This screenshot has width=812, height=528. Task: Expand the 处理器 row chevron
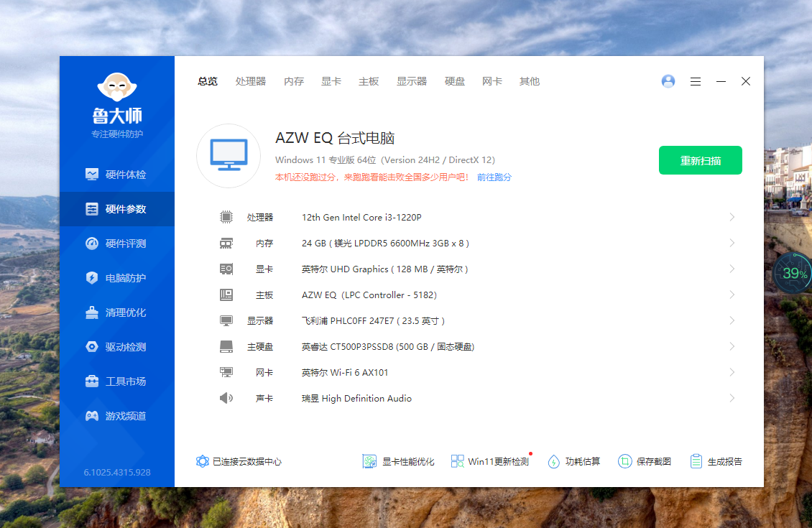[x=732, y=217]
